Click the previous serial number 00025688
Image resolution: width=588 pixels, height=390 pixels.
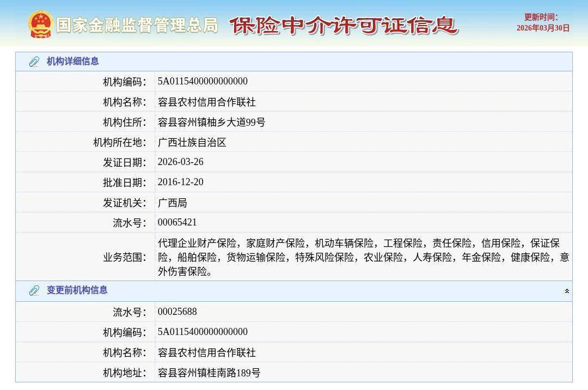pos(177,312)
